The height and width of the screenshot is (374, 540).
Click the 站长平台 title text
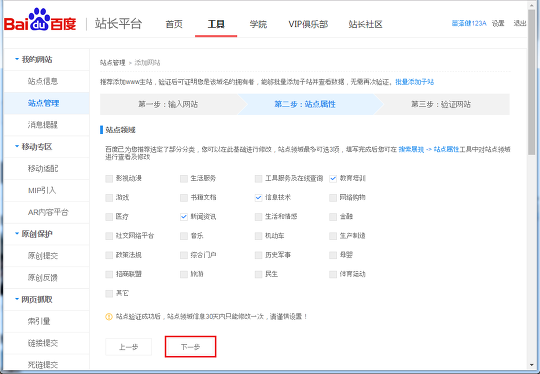[118, 23]
